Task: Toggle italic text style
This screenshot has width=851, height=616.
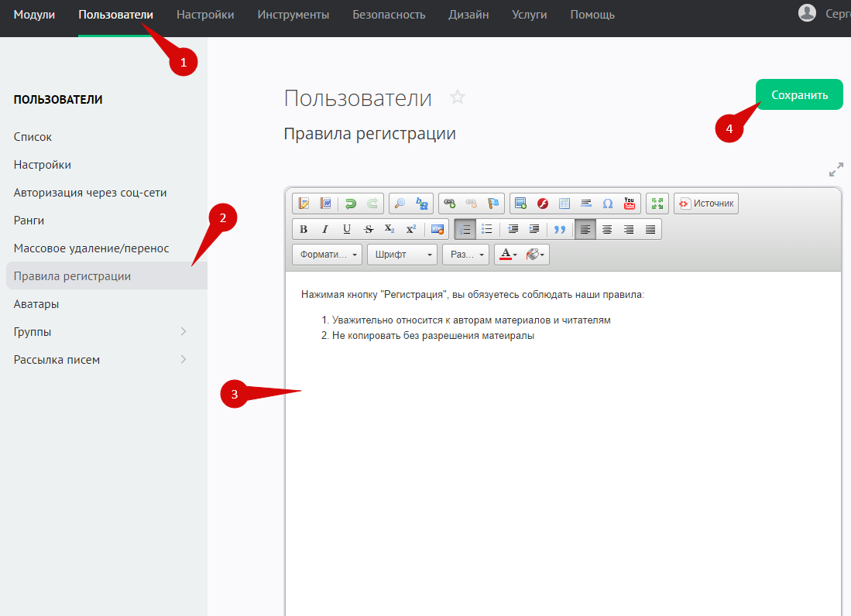Action: coord(325,229)
